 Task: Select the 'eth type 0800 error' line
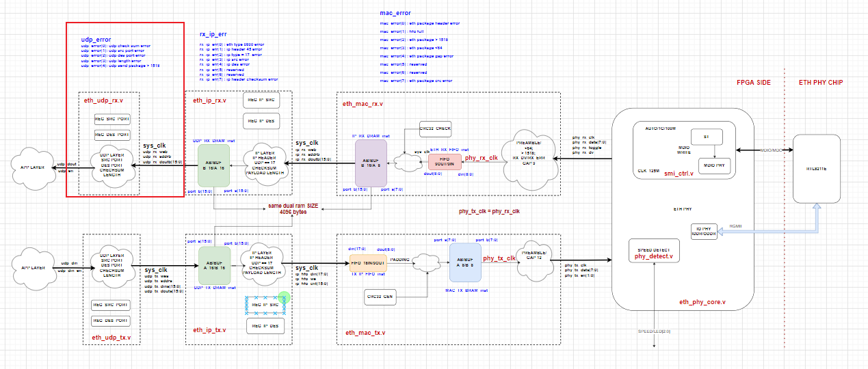click(232, 45)
